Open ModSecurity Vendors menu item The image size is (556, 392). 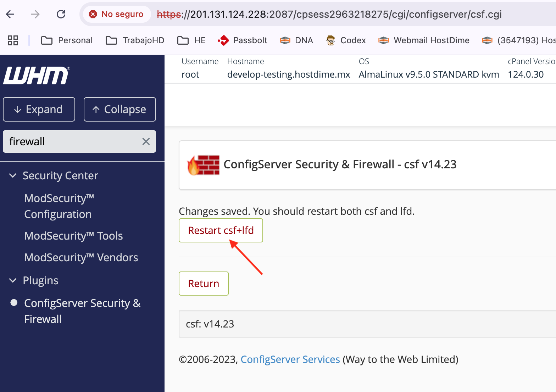(81, 257)
